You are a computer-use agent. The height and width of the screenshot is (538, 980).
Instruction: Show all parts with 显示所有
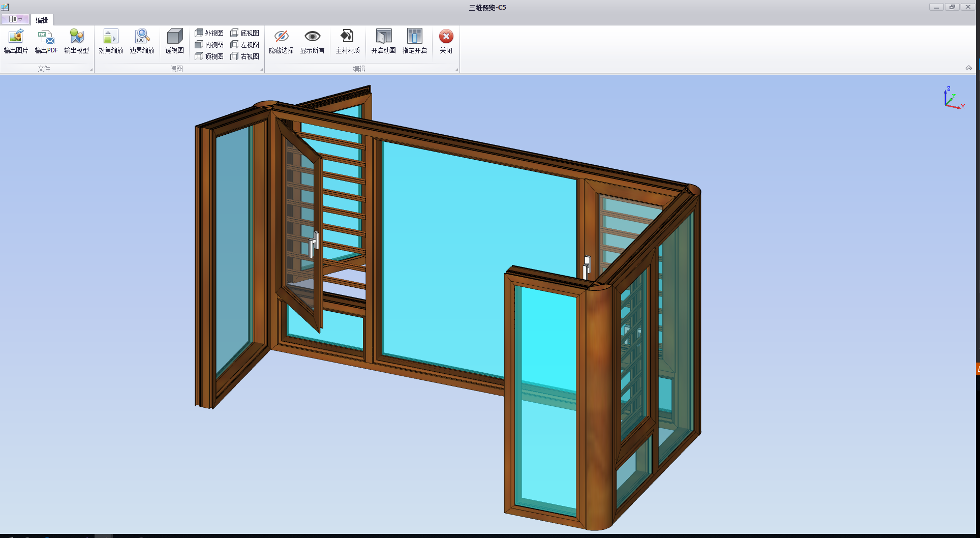pyautogui.click(x=312, y=41)
